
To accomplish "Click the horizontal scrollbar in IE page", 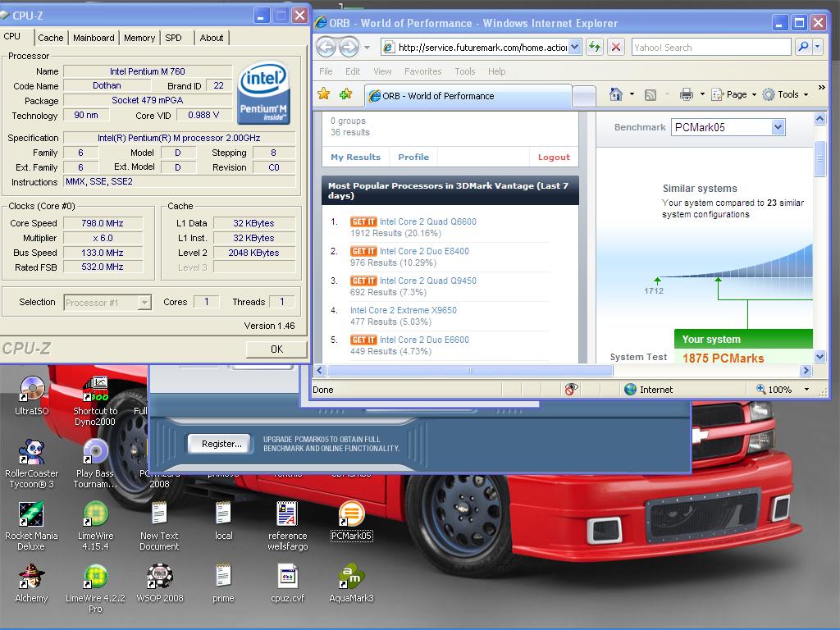I will pos(470,370).
